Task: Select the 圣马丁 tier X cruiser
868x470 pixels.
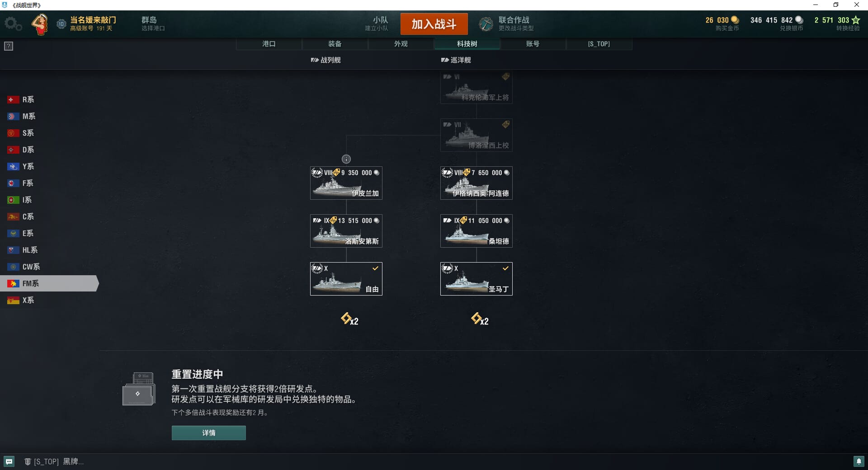Action: click(476, 279)
